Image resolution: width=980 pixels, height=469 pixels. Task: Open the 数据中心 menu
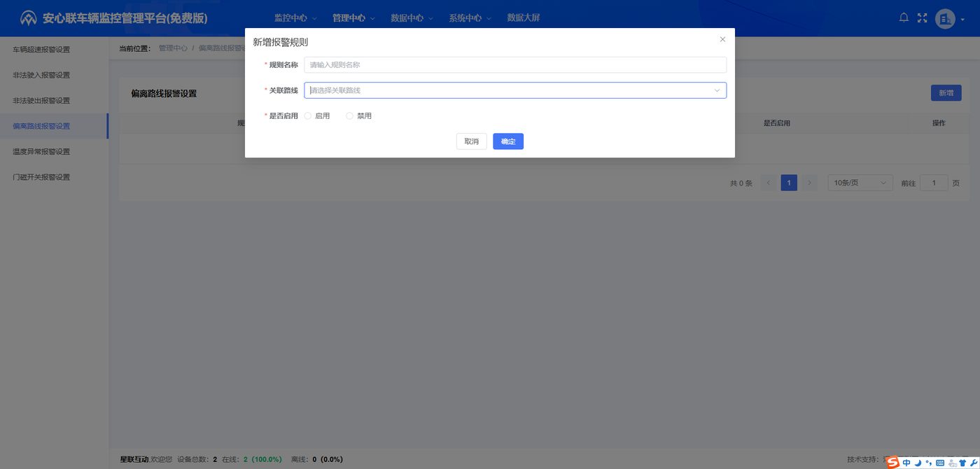tap(412, 18)
